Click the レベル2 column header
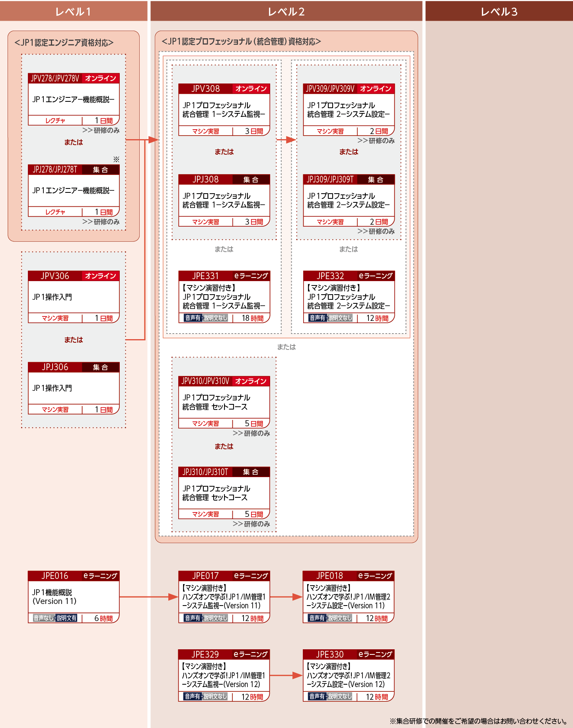Viewport: 573px width, 728px height. tap(286, 11)
